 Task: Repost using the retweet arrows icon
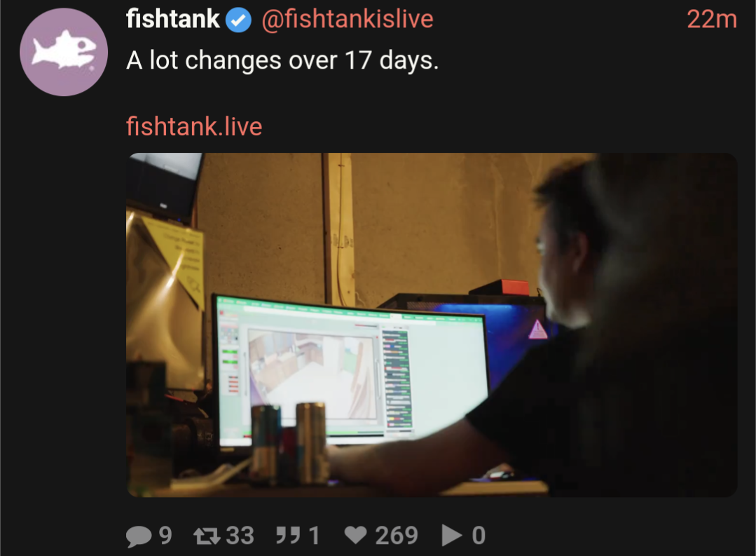coord(207,536)
